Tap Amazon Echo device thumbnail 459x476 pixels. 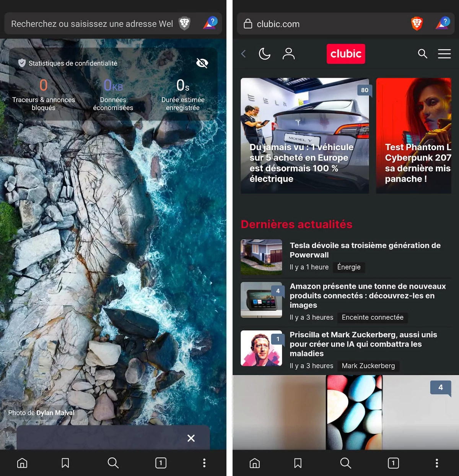(262, 300)
